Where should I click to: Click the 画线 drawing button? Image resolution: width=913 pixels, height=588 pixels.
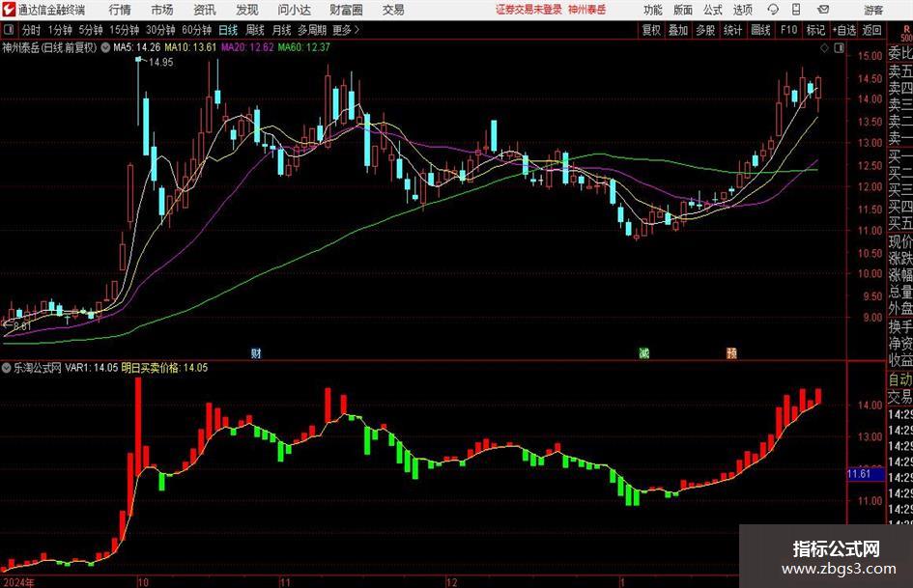pos(760,30)
